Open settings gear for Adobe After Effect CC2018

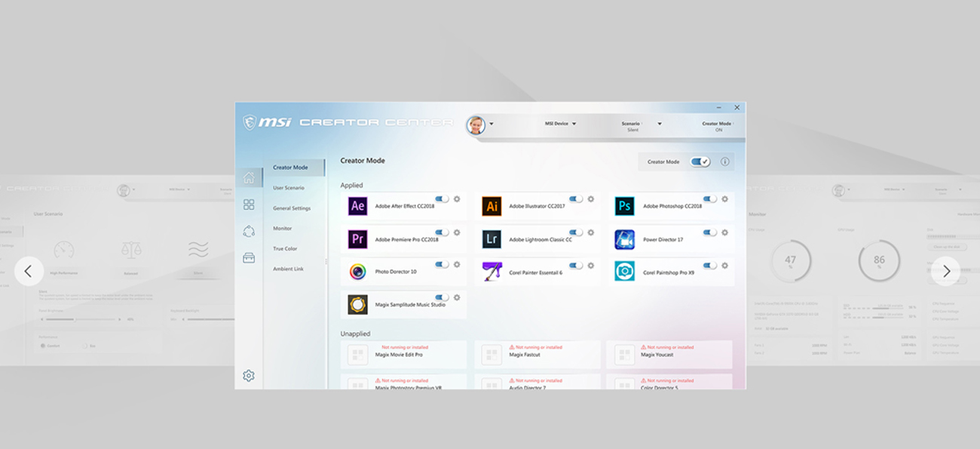tap(457, 199)
